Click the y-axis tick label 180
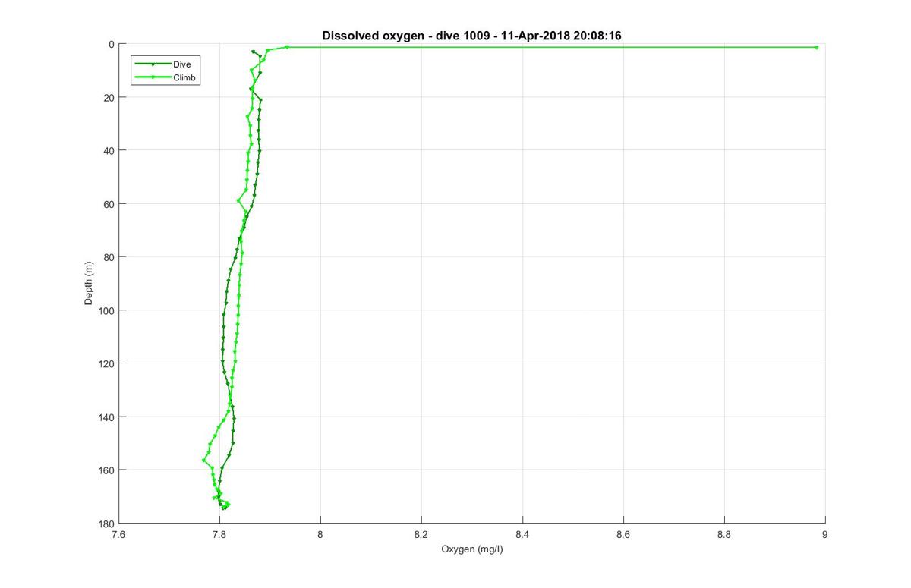911x588 pixels. 106,524
